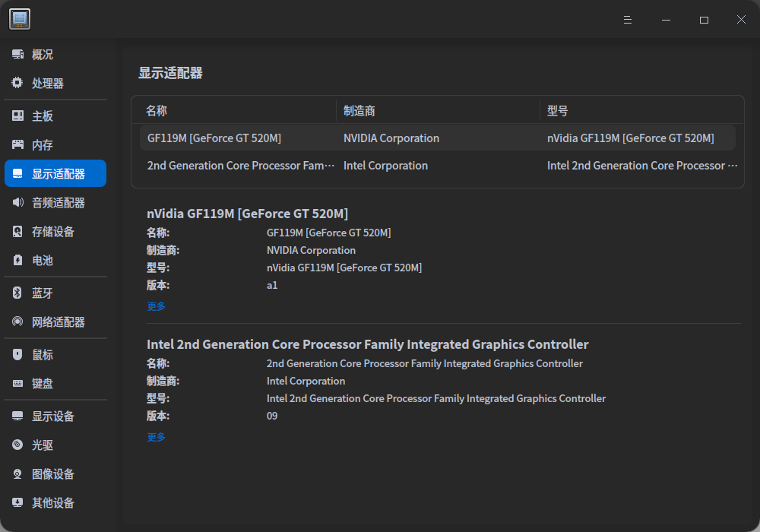Sort the table by 制造商 column header
Viewport: 760px width, 532px height.
click(359, 111)
